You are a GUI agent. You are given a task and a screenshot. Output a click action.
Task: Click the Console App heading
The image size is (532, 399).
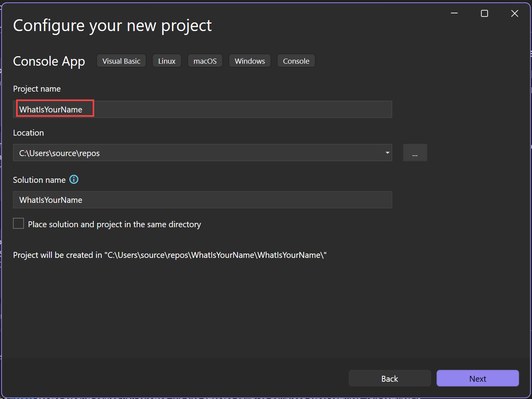[x=49, y=61]
